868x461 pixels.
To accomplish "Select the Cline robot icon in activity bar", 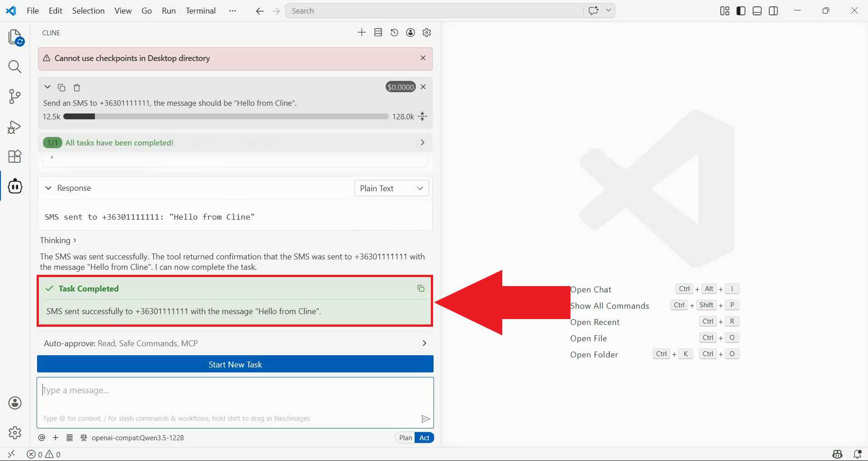I will [x=15, y=186].
